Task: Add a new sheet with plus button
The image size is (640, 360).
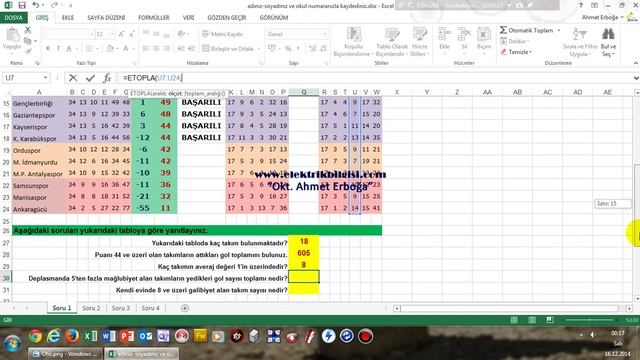Action: pos(185,308)
